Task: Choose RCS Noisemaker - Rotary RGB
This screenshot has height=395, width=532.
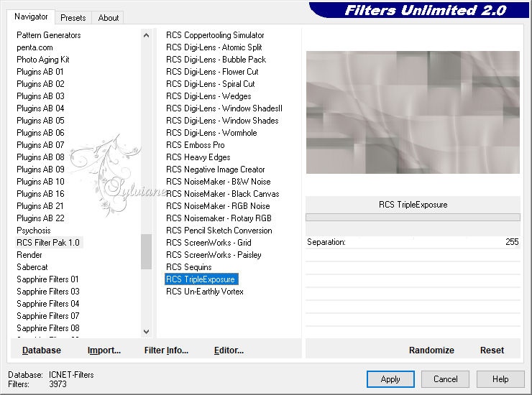Action: 219,218
